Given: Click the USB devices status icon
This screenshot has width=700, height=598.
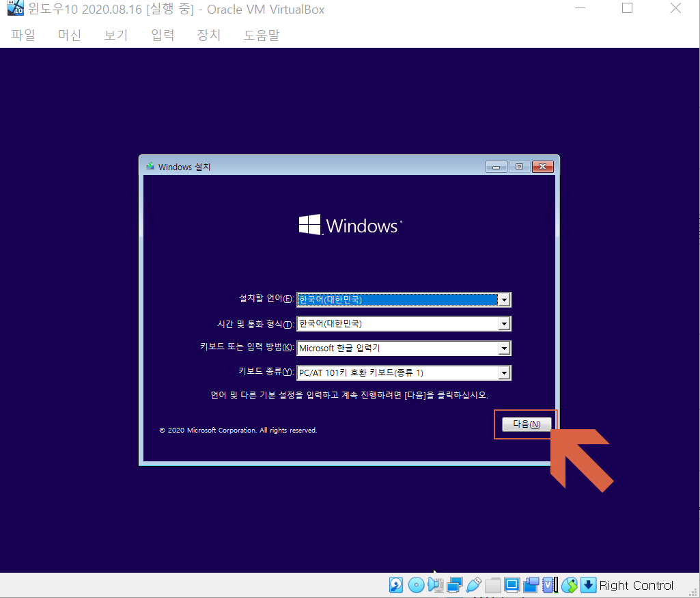Looking at the screenshot, I should [x=474, y=584].
